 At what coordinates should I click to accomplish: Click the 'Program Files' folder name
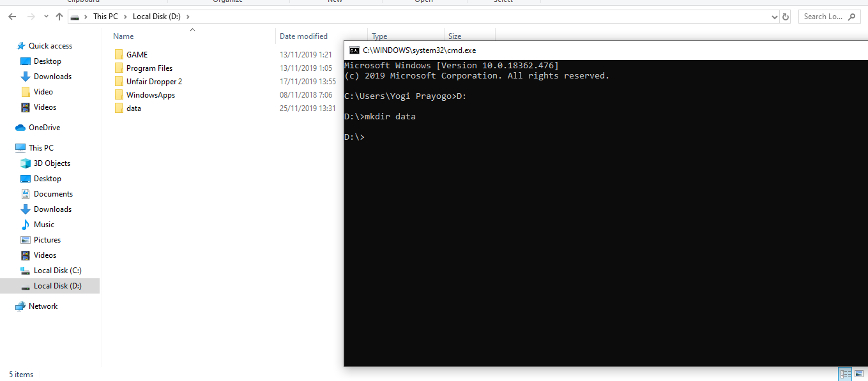(x=149, y=68)
